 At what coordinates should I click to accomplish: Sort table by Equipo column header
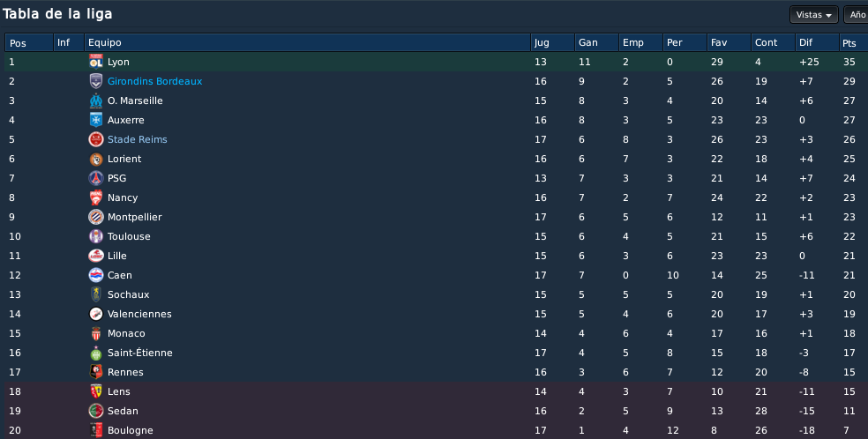tap(307, 42)
